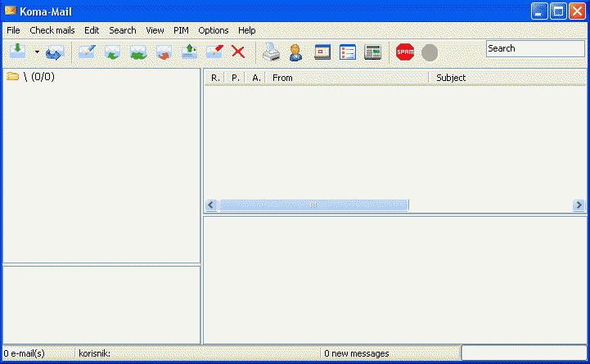Screen dimensions: 590x364
Task: Select the root folder \ (0/0)
Action: (38, 77)
